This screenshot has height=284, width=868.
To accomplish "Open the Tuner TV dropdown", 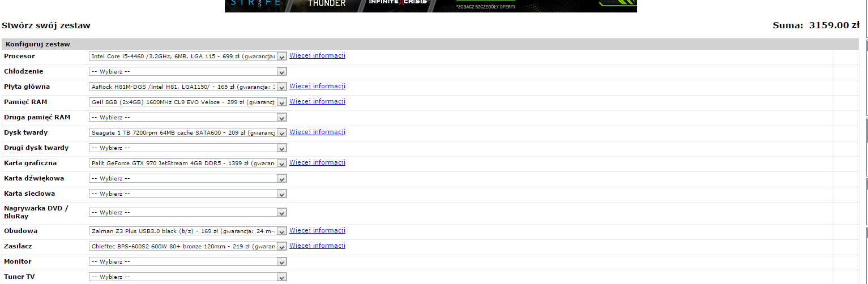I will pyautogui.click(x=188, y=277).
